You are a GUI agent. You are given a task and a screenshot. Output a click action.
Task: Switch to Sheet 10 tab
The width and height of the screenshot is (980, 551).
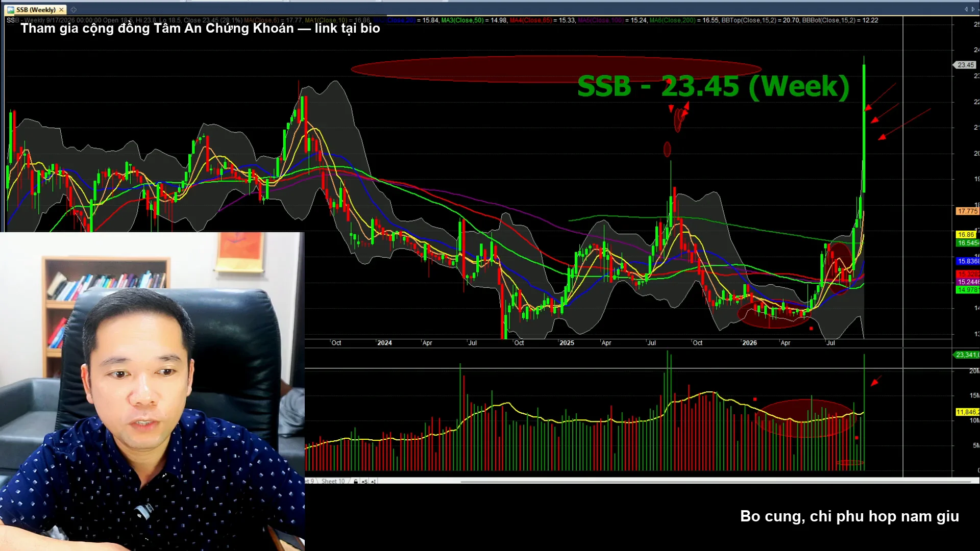point(333,481)
